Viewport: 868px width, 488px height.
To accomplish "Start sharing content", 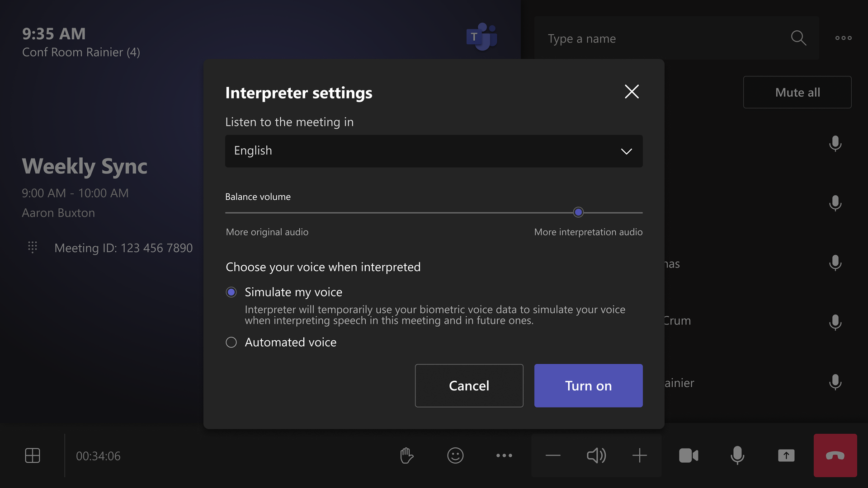I will click(x=786, y=455).
